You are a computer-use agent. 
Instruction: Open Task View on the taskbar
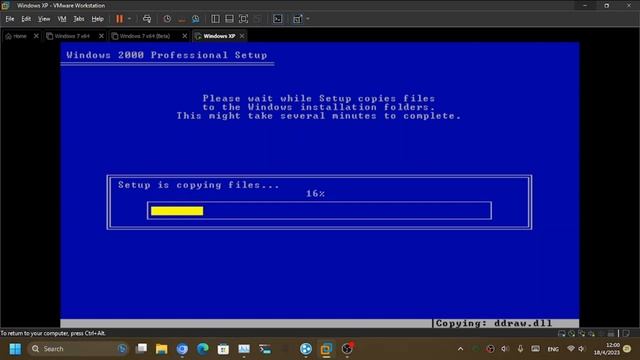coord(142,349)
